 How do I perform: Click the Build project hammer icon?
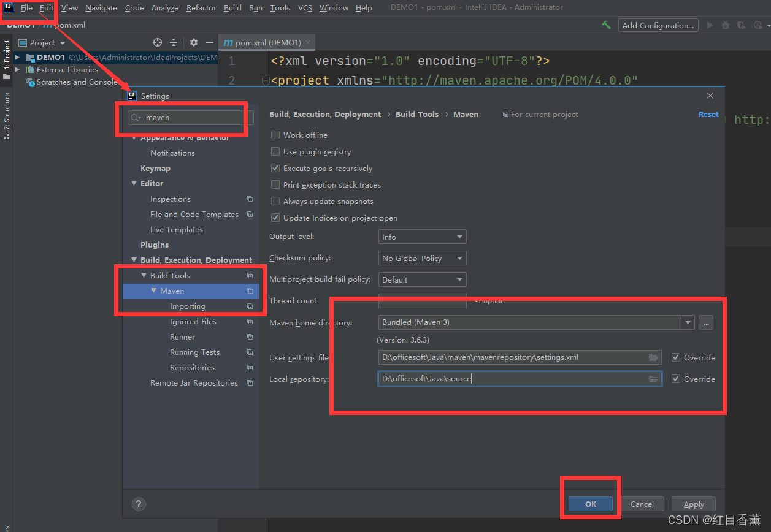[x=606, y=25]
